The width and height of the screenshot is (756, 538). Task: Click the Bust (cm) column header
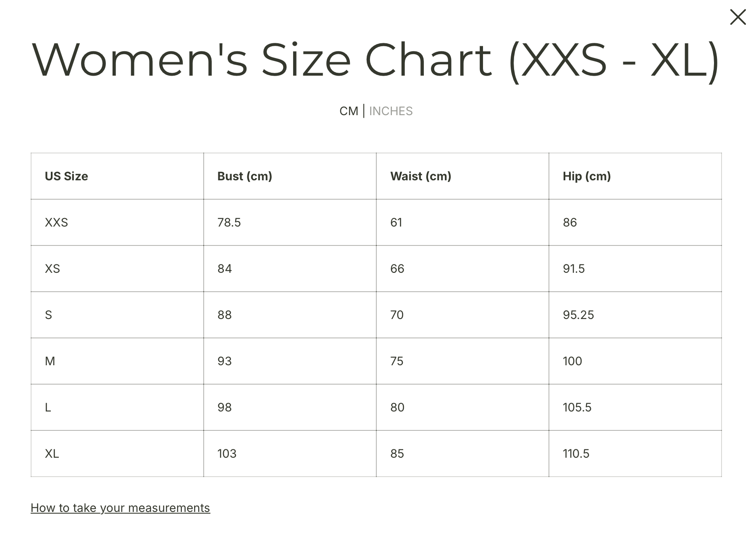244,176
